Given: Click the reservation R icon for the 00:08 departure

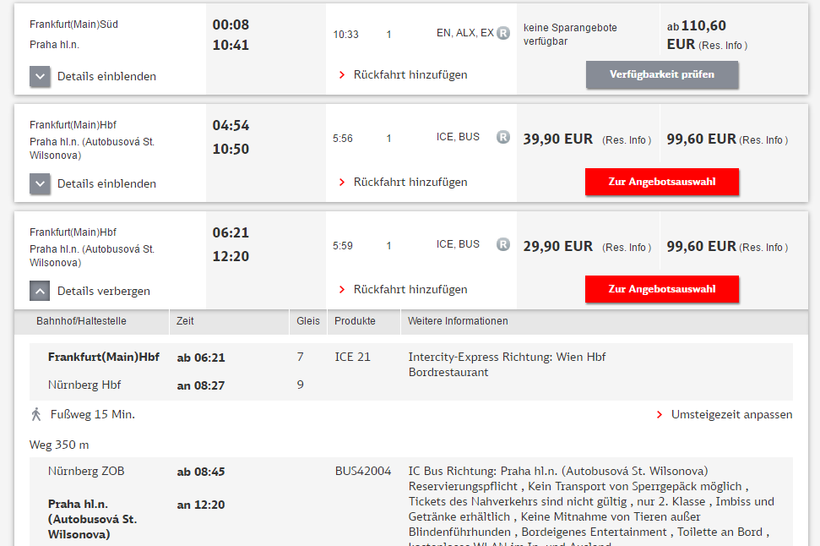Looking at the screenshot, I should pyautogui.click(x=503, y=33).
